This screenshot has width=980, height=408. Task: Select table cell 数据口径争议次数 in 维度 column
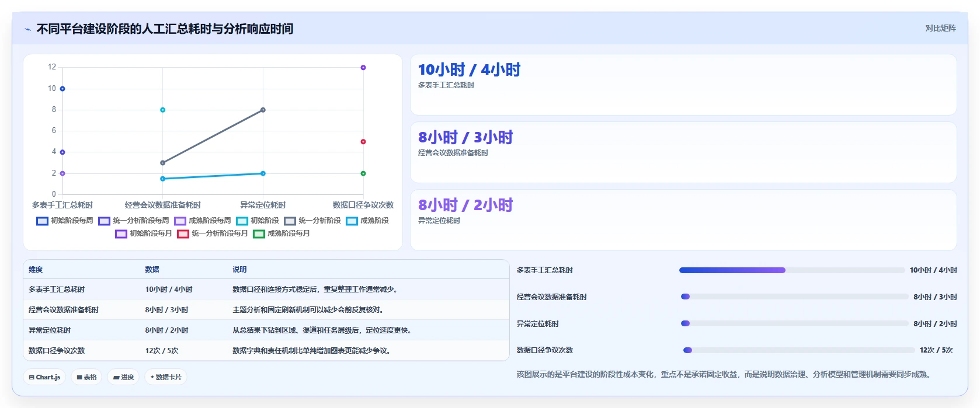(x=57, y=351)
